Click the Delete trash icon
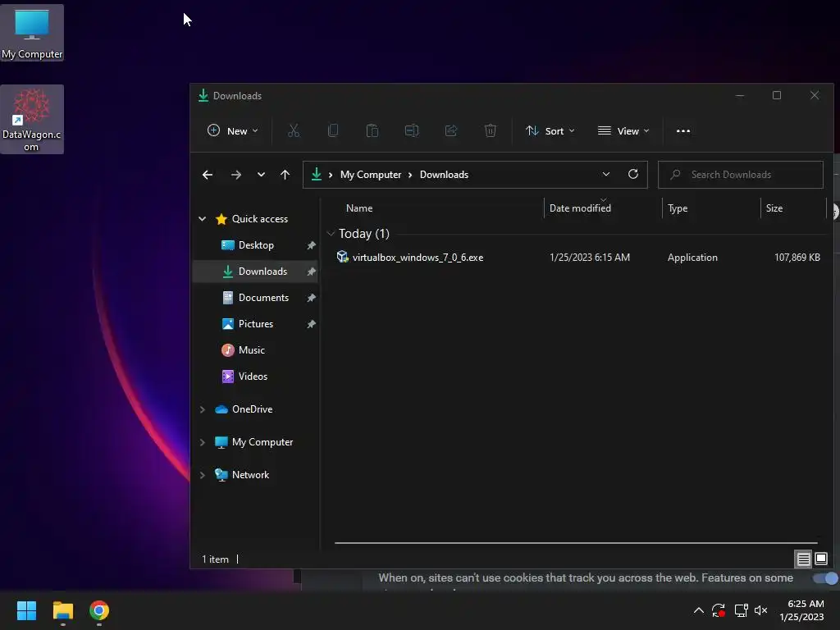The image size is (840, 630). click(x=491, y=130)
